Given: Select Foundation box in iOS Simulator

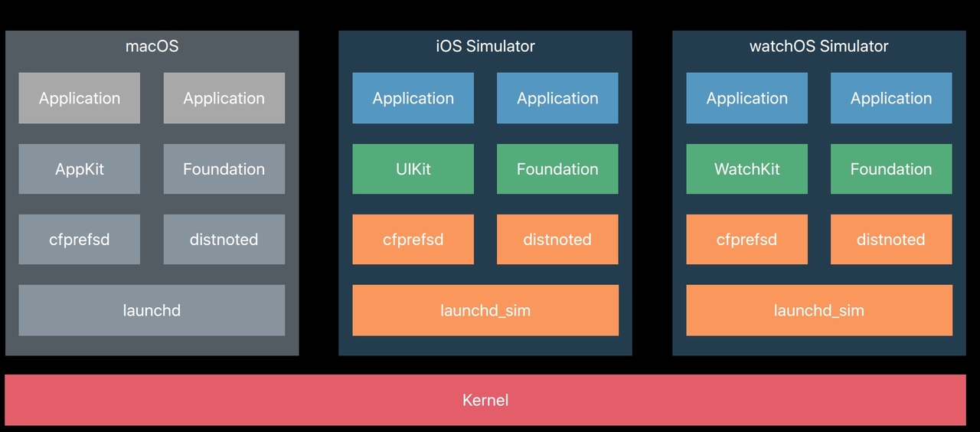Looking at the screenshot, I should tap(557, 169).
